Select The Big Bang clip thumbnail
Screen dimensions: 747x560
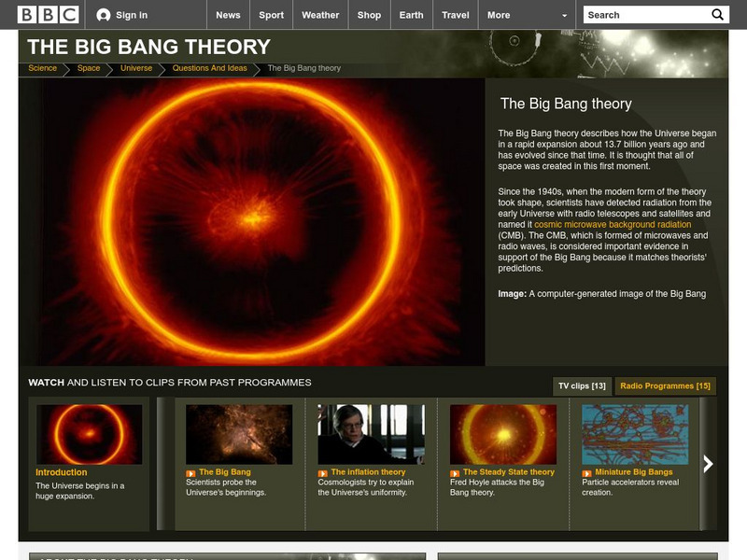(x=239, y=434)
